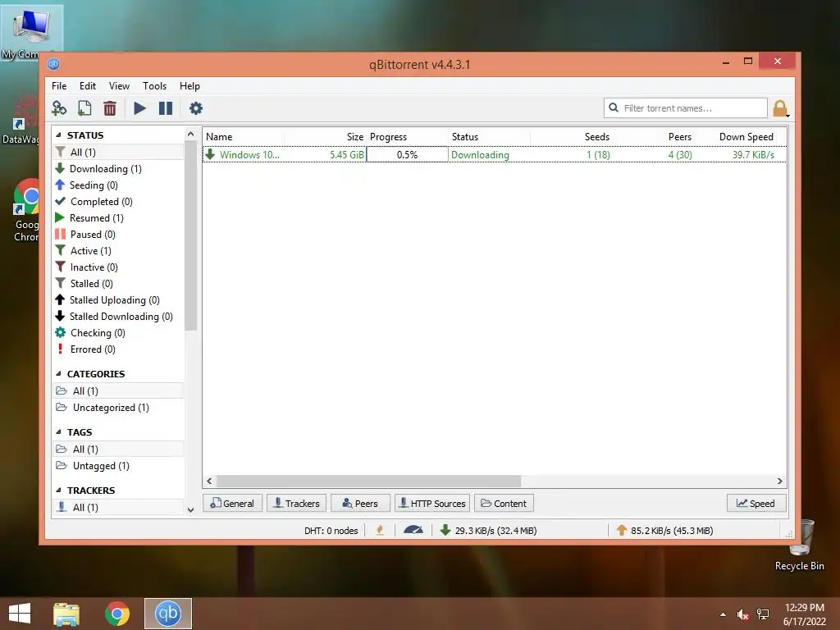Click the filter torrent names field

click(686, 108)
